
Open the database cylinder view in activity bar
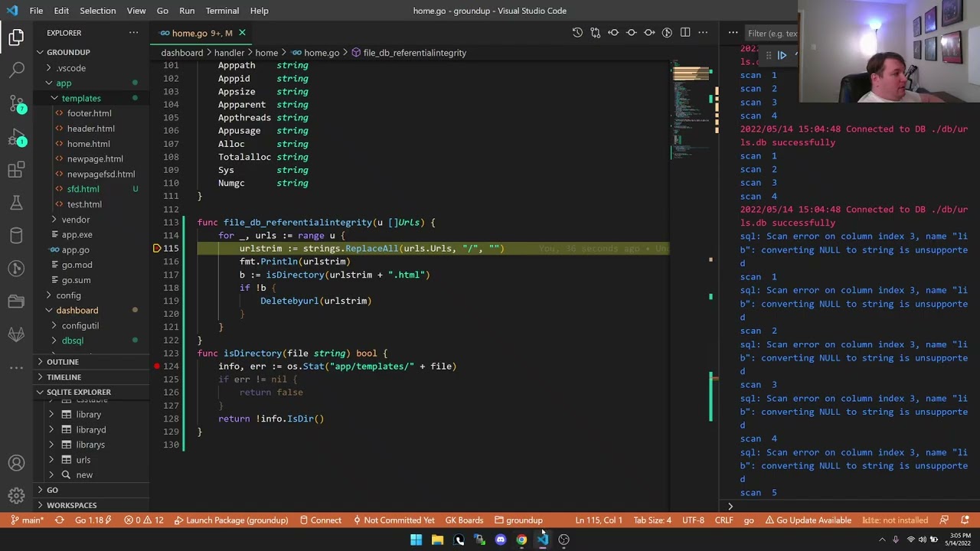coord(16,236)
